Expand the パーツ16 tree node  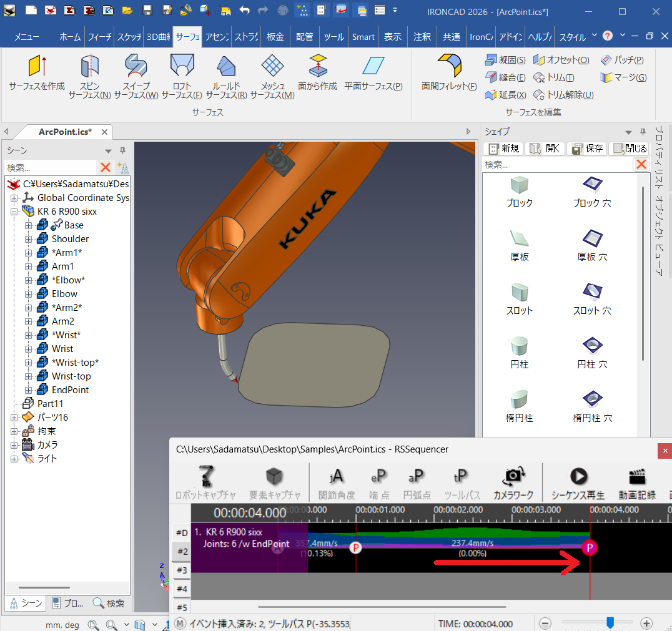click(x=14, y=418)
